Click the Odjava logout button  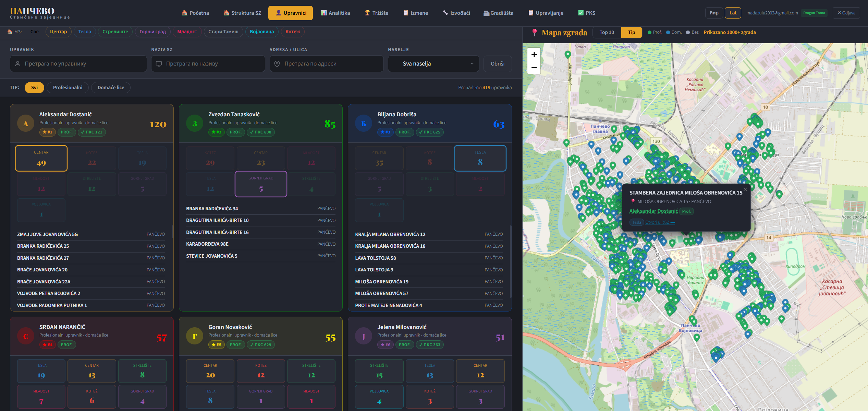click(846, 13)
